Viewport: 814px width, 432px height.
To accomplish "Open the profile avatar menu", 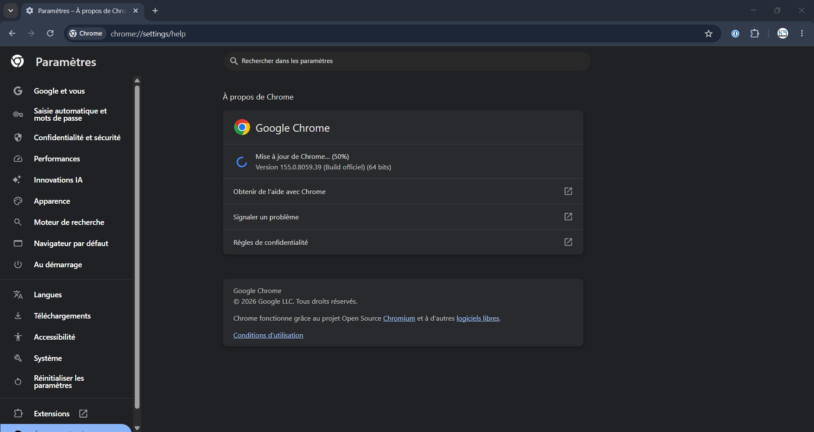I will [782, 33].
